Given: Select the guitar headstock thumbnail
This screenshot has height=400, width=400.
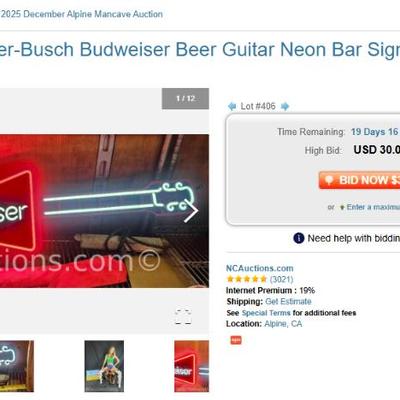Looking at the screenshot, I should pyautogui.click(x=17, y=366).
